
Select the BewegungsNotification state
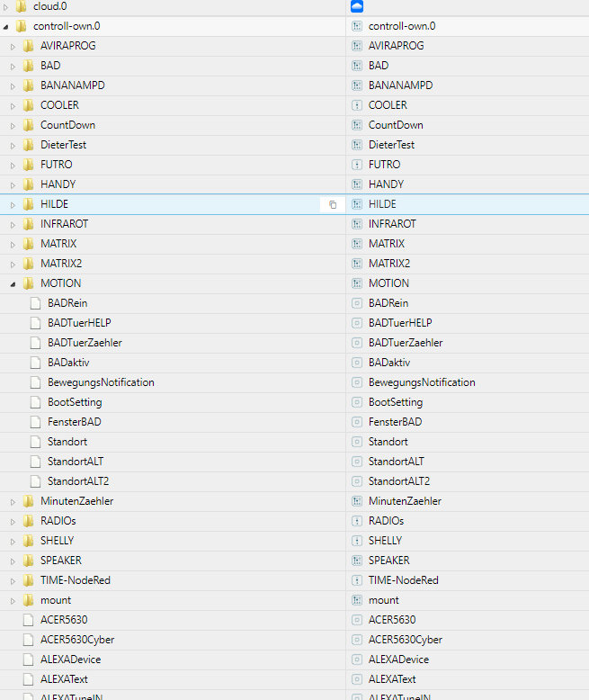pyautogui.click(x=101, y=382)
